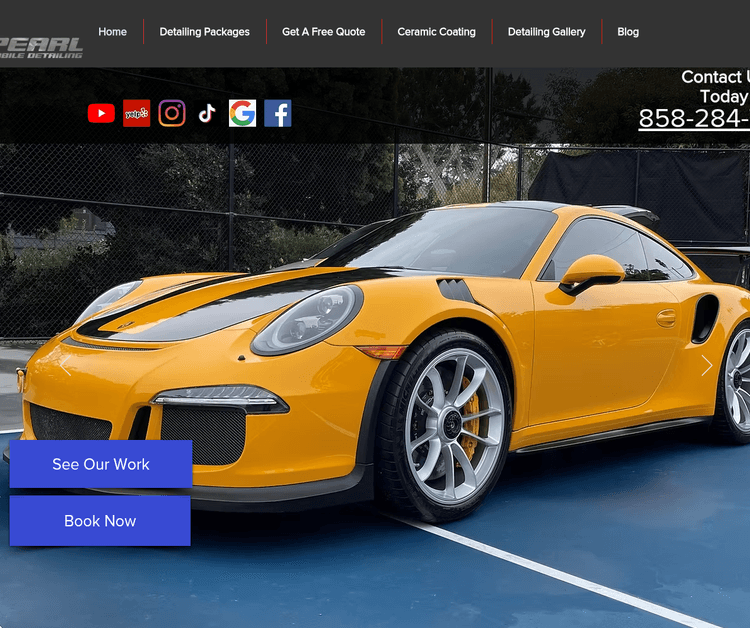Open the YouTube social icon
The image size is (750, 628).
[x=101, y=113]
